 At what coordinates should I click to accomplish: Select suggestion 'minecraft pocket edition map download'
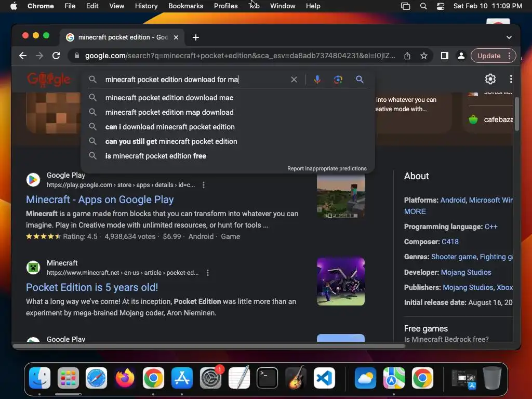pyautogui.click(x=228, y=112)
